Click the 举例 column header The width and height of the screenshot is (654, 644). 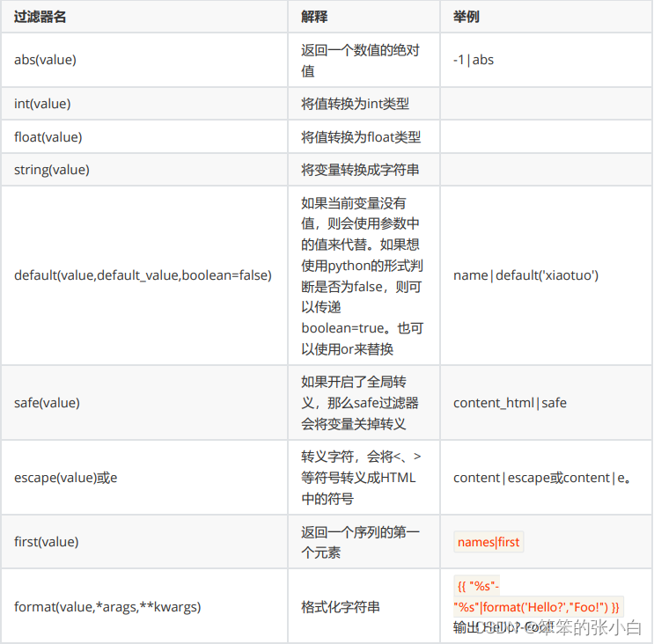click(x=466, y=17)
